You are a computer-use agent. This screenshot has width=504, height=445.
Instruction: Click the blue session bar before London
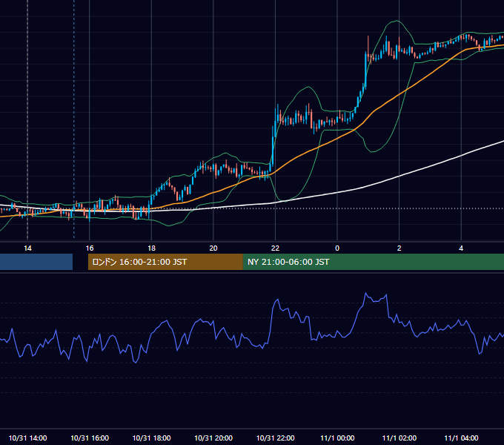pyautogui.click(x=36, y=262)
